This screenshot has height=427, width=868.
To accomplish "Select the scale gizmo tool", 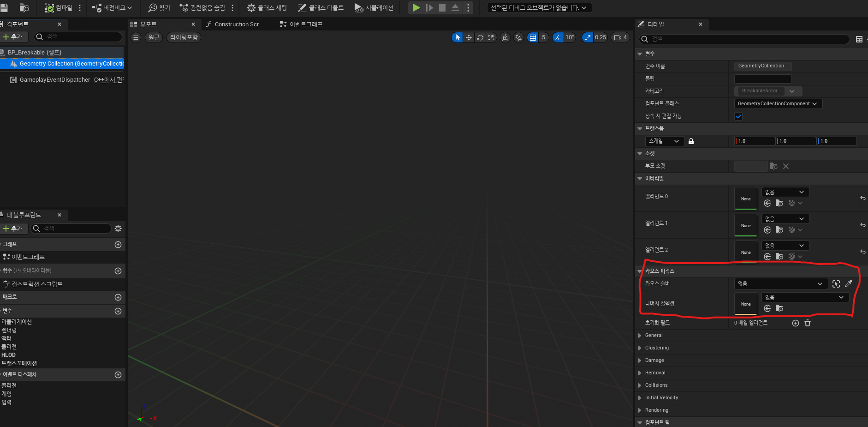I will tap(491, 37).
